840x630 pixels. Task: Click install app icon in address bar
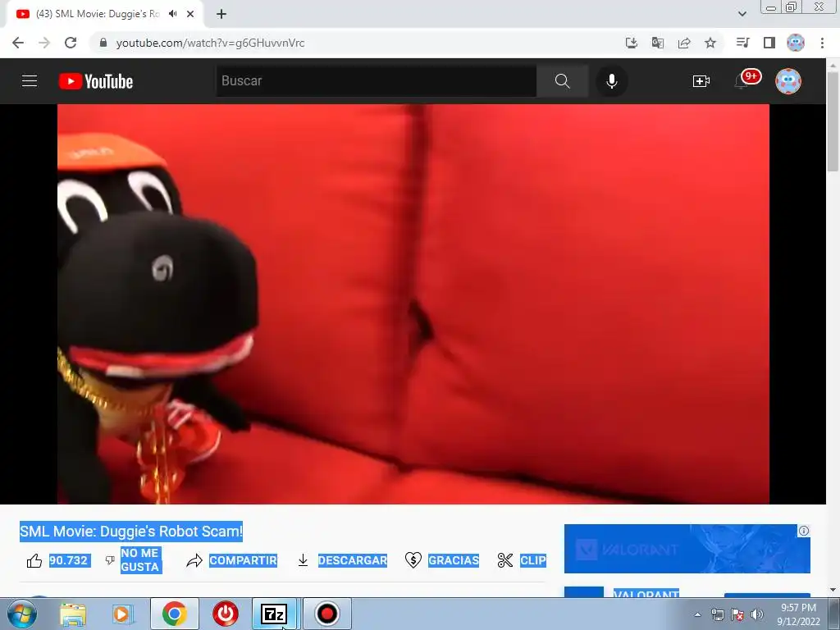click(x=632, y=43)
